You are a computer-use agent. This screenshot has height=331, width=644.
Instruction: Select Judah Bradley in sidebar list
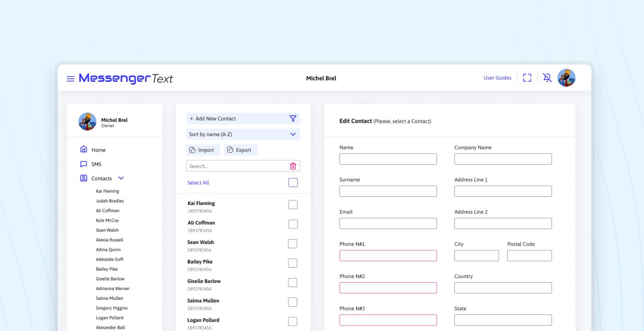coord(110,201)
